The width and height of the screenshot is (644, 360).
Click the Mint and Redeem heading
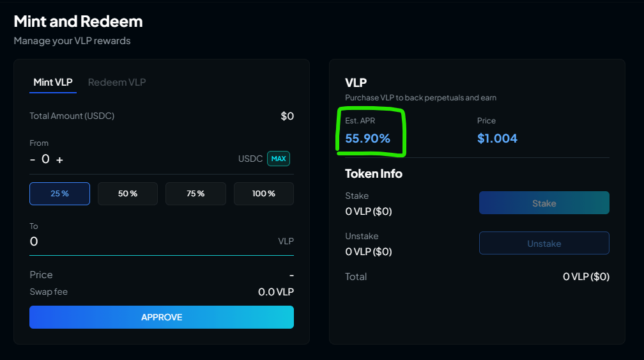click(x=78, y=21)
